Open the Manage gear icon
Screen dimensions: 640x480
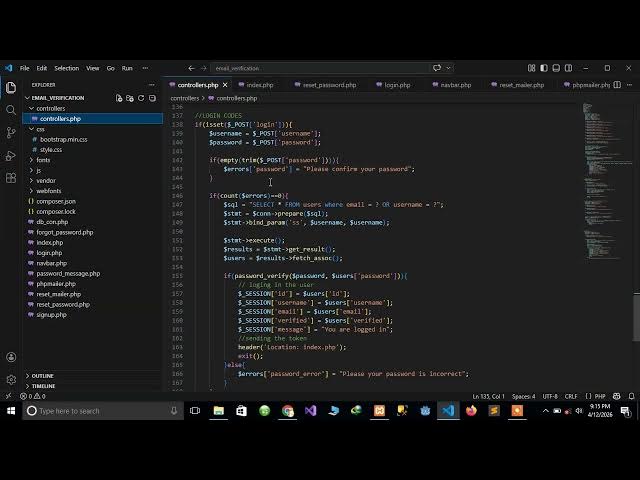pyautogui.click(x=11, y=380)
